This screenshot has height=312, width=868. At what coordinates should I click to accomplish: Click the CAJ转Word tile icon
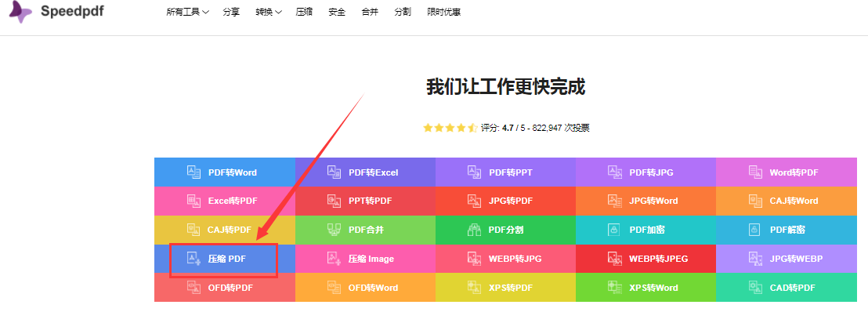pos(755,201)
